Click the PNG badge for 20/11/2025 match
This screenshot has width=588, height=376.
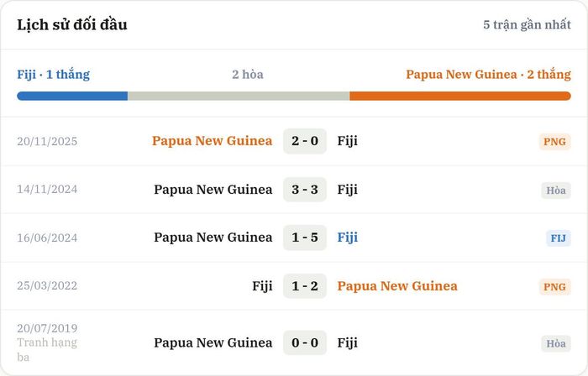(x=554, y=142)
